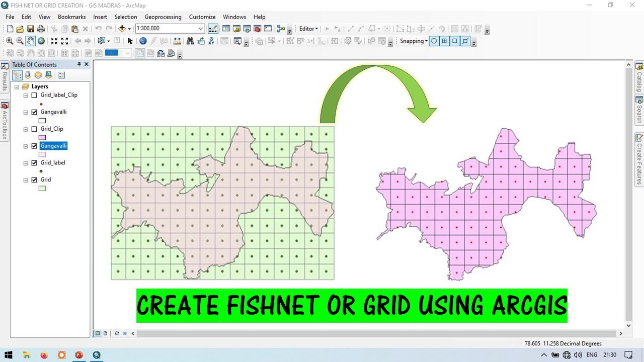Open the Catalog window icon in Standard toolbar
The image size is (644, 362).
point(236,29)
